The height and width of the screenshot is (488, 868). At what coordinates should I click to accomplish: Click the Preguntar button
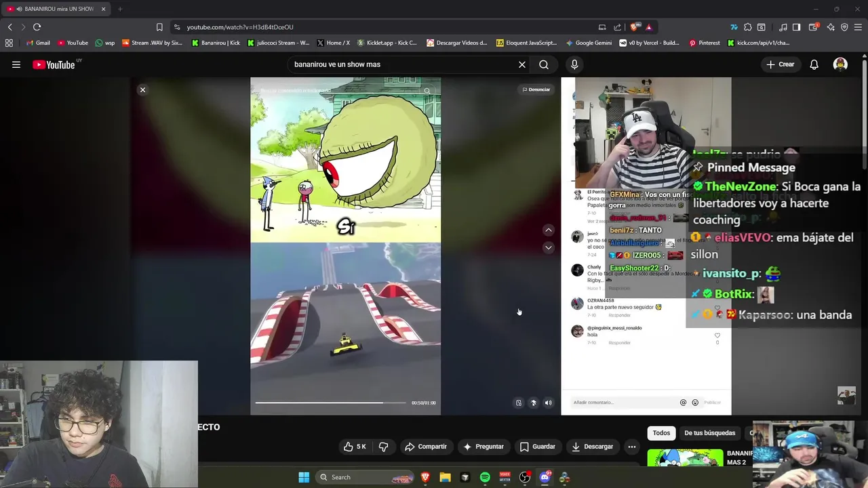point(483,447)
